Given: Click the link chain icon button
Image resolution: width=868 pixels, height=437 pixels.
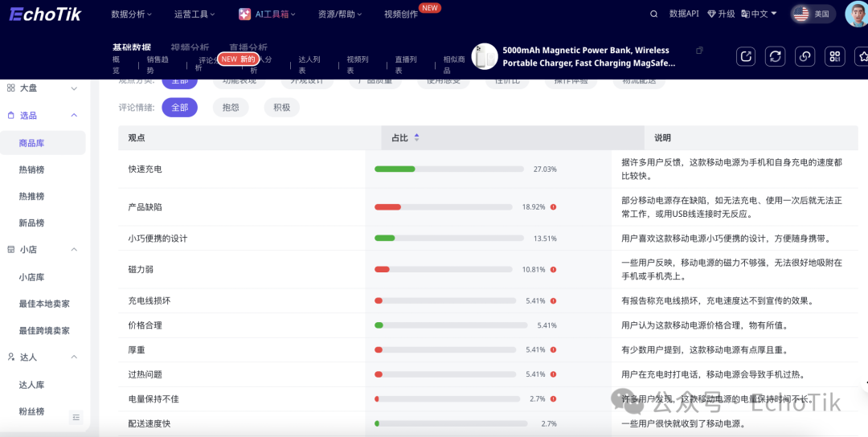Looking at the screenshot, I should click(805, 56).
